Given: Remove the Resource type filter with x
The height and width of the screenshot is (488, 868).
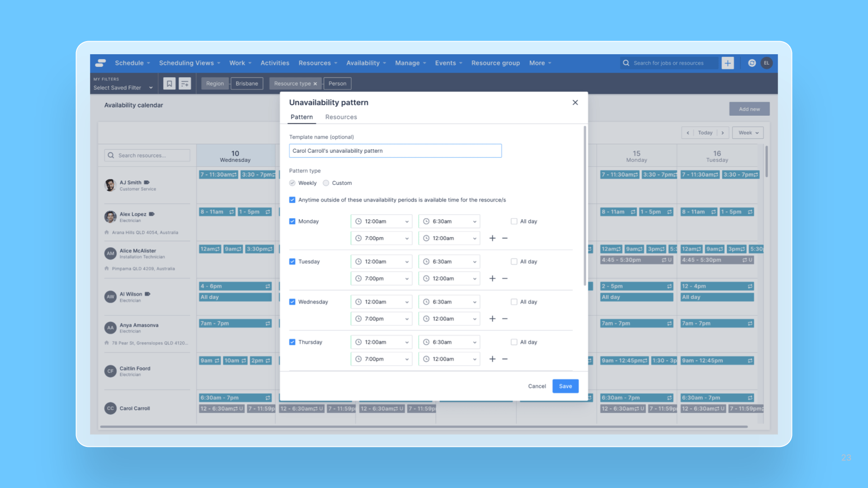Looking at the screenshot, I should pos(315,84).
